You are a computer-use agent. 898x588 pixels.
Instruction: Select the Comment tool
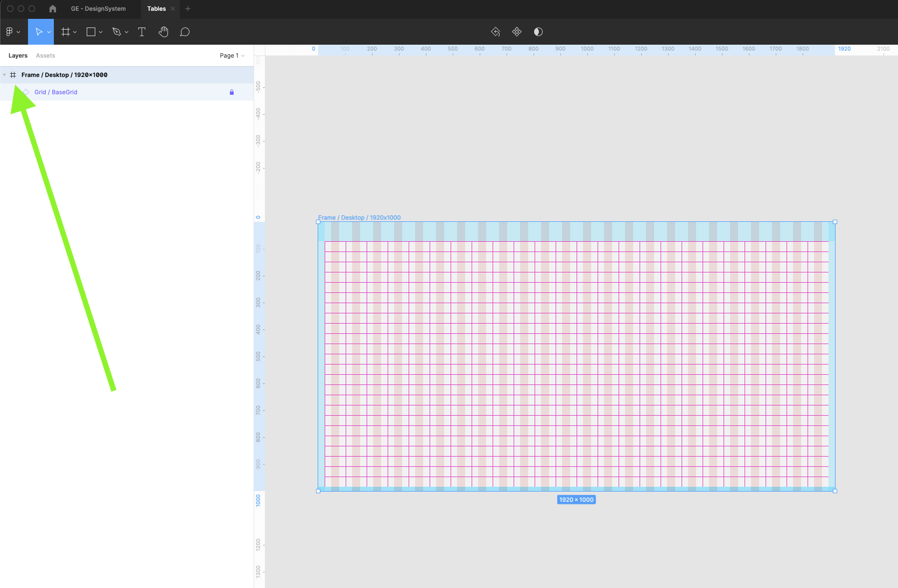[185, 32]
